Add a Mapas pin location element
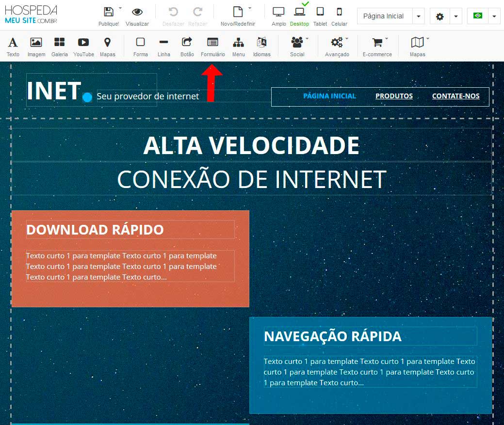The image size is (504, 425). (x=107, y=47)
